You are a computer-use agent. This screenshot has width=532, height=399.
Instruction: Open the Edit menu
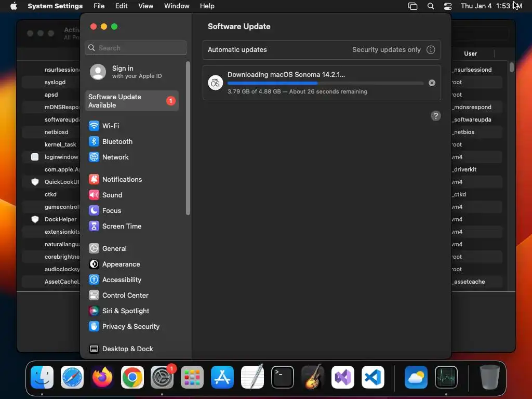(121, 6)
